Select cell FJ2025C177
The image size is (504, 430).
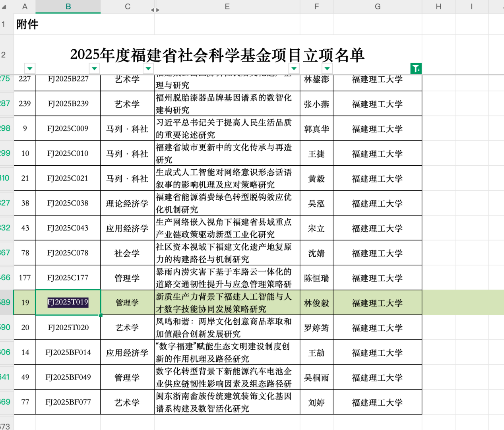tap(68, 277)
